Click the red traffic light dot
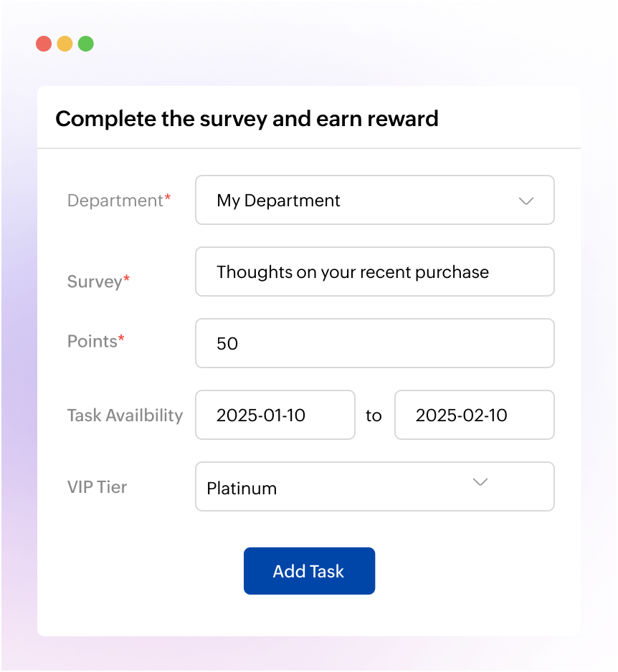This screenshot has width=618, height=672. pos(43,44)
